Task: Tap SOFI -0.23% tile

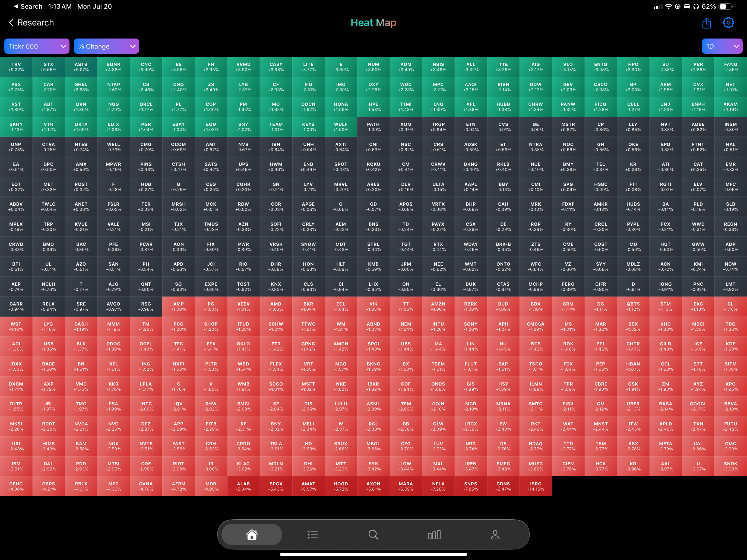Action: click(x=276, y=227)
